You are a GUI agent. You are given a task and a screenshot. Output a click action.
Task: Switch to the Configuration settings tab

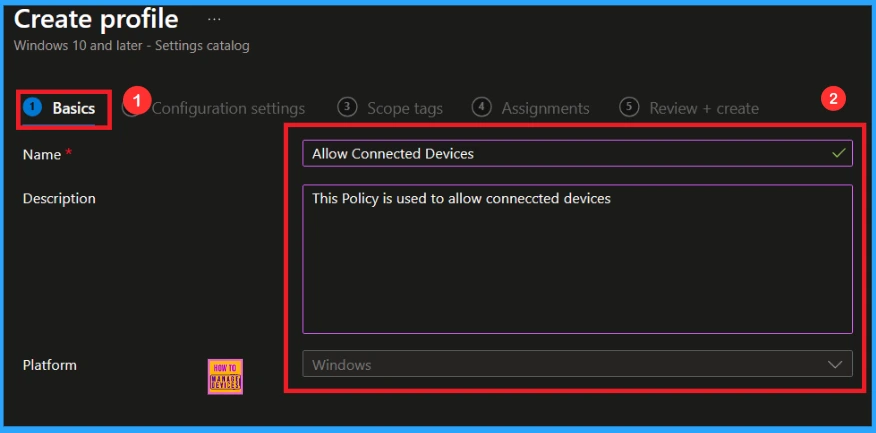[228, 108]
